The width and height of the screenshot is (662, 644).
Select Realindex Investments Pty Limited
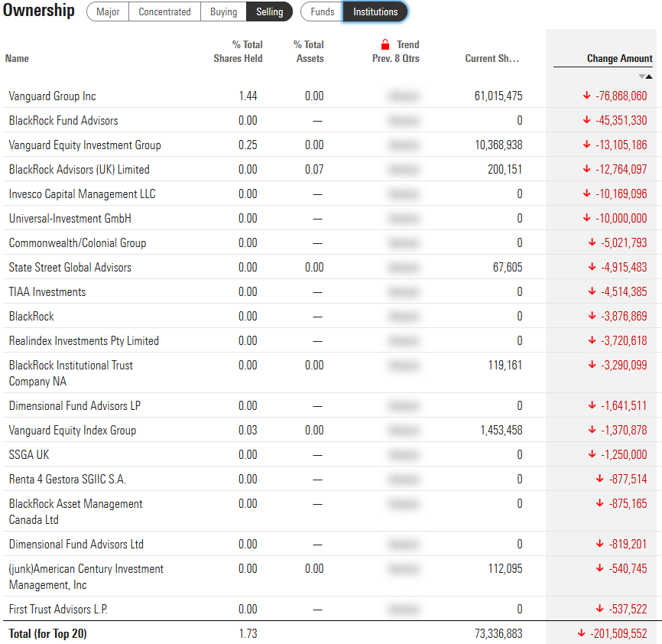point(83,341)
